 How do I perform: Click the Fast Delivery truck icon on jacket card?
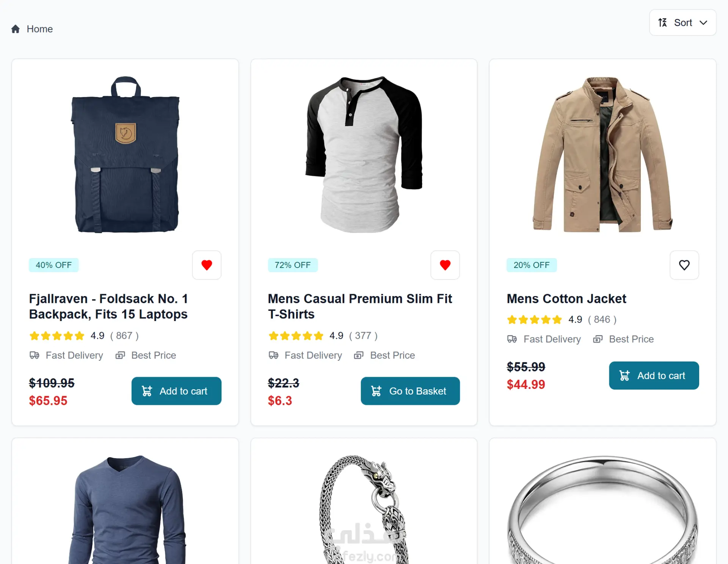(512, 339)
